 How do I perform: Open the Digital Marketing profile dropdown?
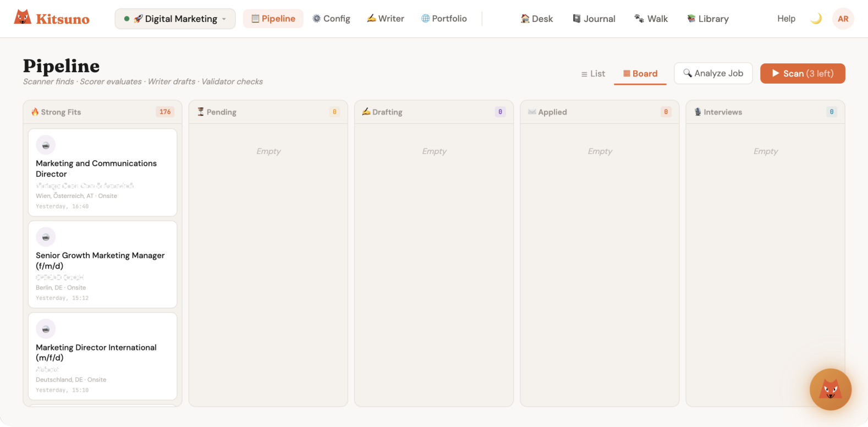175,19
